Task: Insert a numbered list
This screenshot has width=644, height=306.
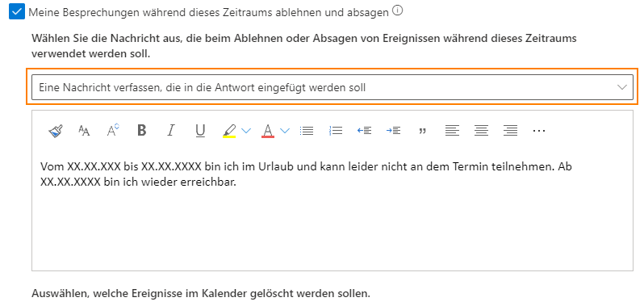Action: (336, 131)
